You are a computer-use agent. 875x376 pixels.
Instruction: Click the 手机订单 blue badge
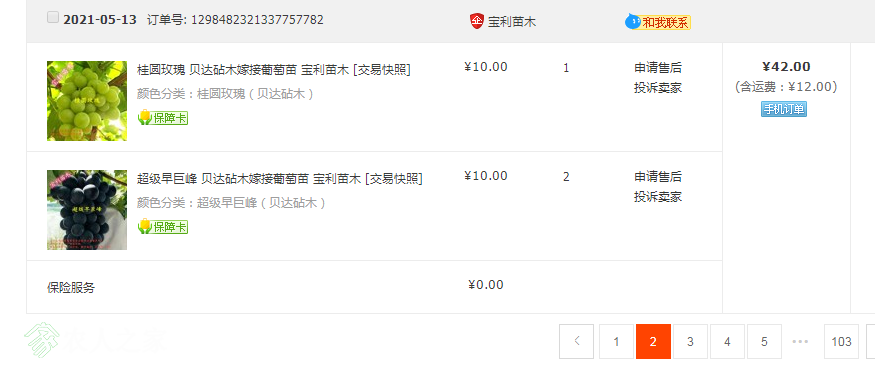point(783,109)
